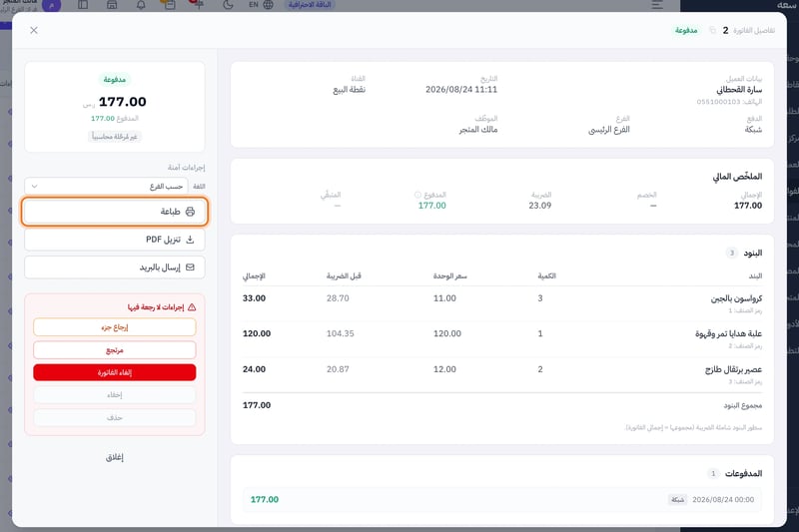Toggle dark mode moon icon in top bar
Image resolution: width=799 pixels, height=532 pixels.
(x=228, y=5)
